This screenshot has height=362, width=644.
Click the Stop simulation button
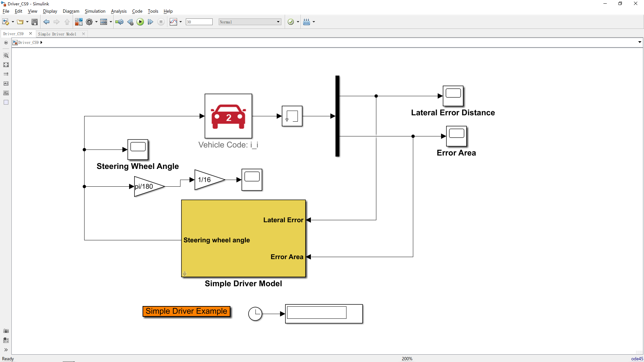161,22
